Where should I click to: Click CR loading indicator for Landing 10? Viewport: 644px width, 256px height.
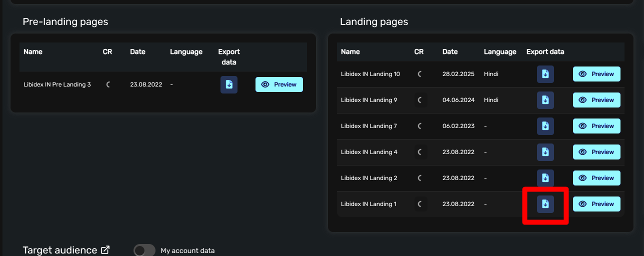pyautogui.click(x=420, y=74)
